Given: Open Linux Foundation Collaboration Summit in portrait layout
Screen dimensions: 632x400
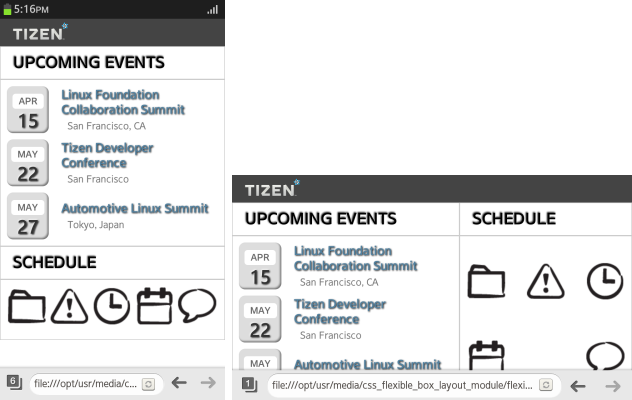Looking at the screenshot, I should [123, 102].
